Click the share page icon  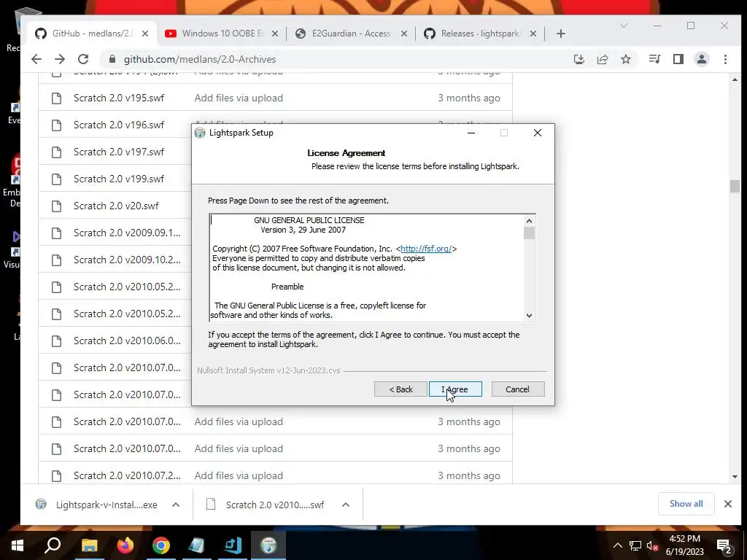[602, 59]
